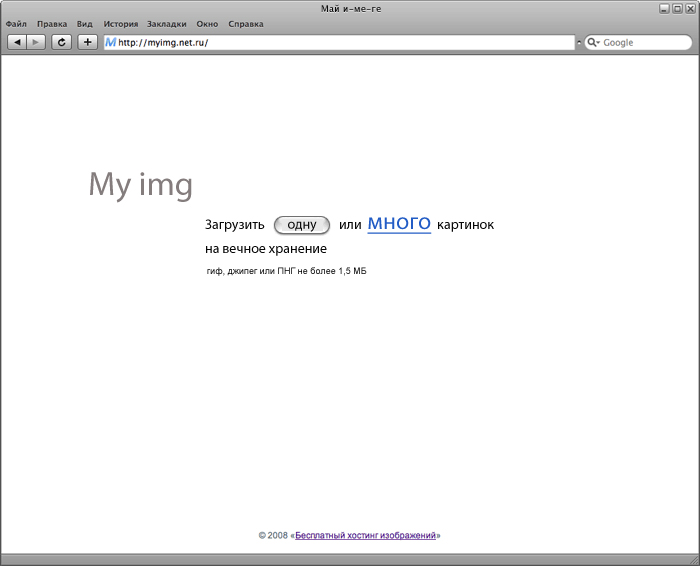
Task: Open the Правка menu
Action: click(x=52, y=23)
